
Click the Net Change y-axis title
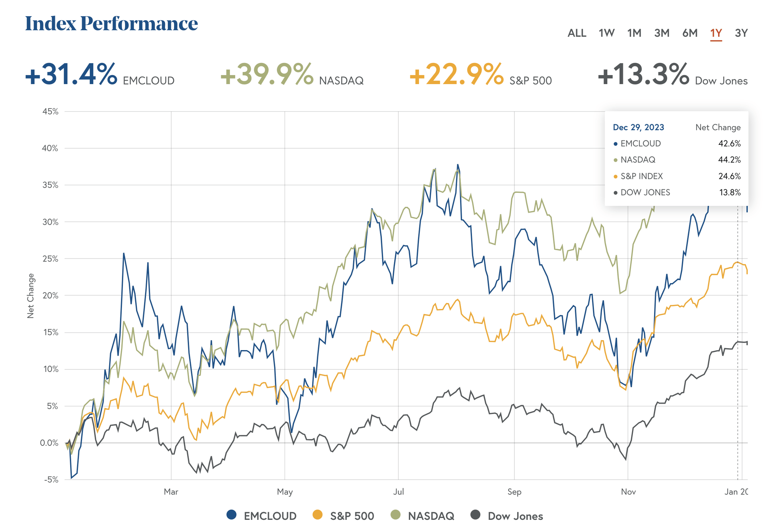[x=30, y=296]
